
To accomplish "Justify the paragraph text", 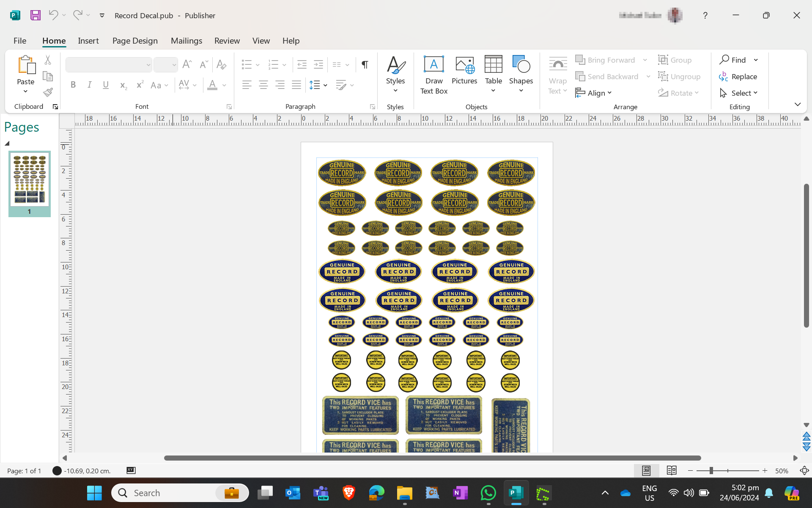I will click(296, 85).
